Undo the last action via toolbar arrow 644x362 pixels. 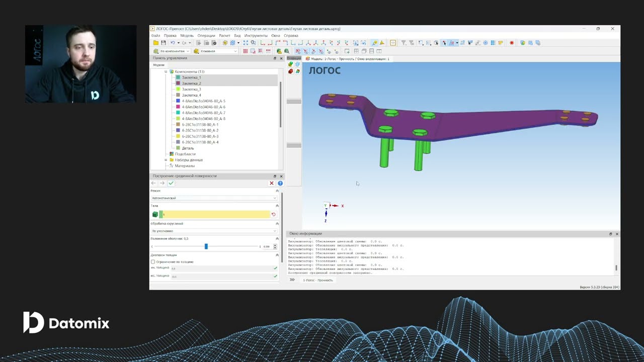coord(173,43)
